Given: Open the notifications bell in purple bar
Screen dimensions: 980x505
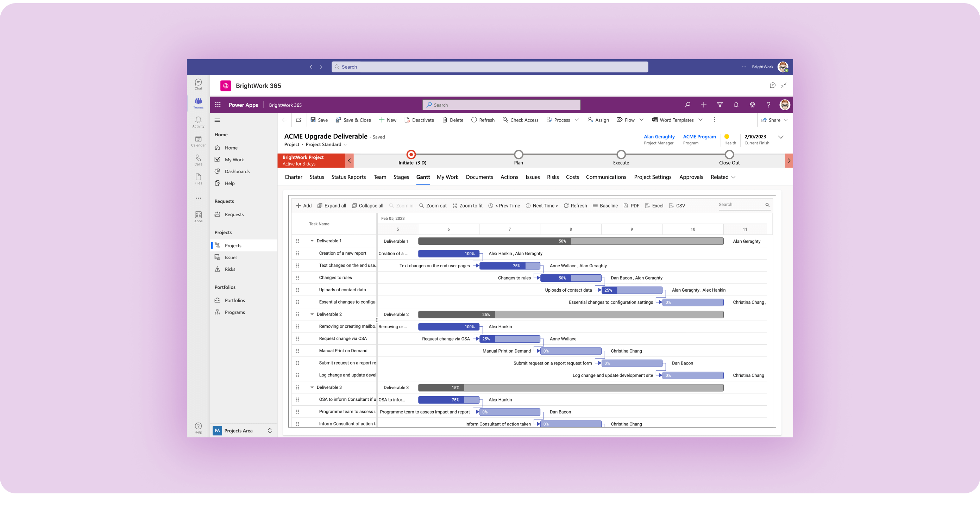Looking at the screenshot, I should (736, 105).
